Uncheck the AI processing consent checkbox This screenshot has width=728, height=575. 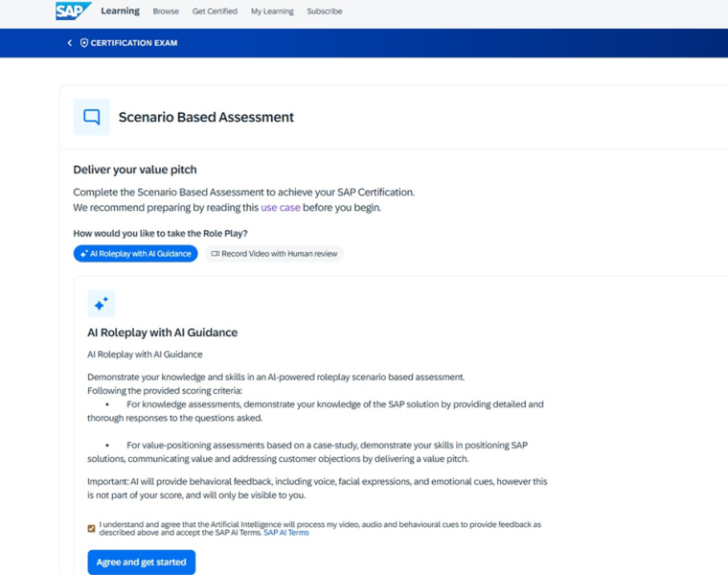[x=91, y=529]
